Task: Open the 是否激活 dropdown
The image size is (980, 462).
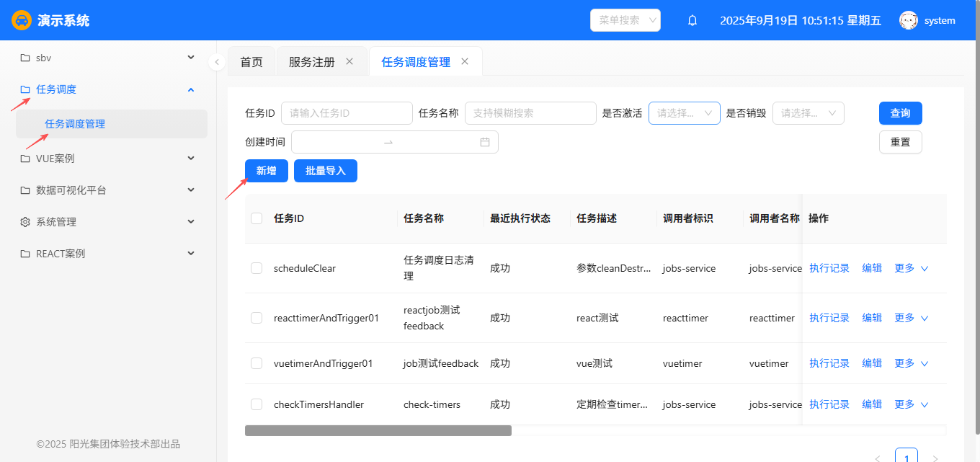Action: click(x=684, y=113)
